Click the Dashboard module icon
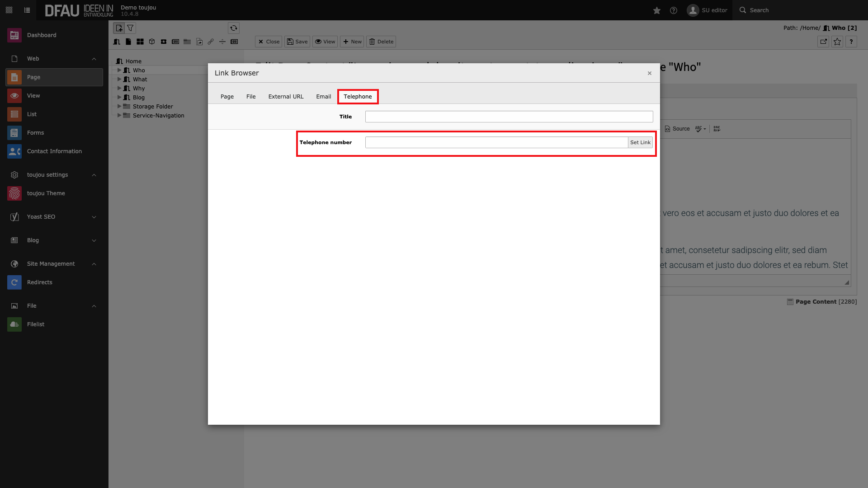 [14, 35]
